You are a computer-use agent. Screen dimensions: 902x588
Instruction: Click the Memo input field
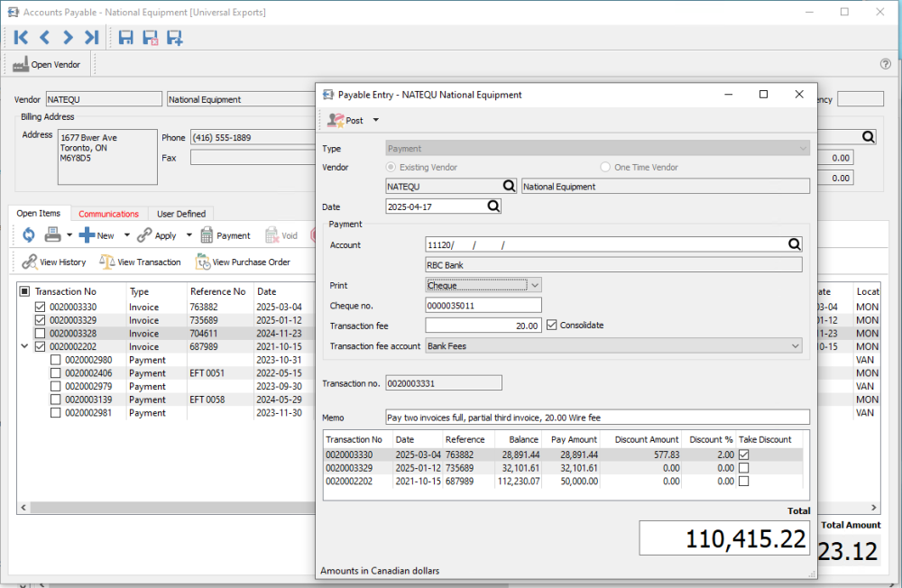[x=597, y=418]
